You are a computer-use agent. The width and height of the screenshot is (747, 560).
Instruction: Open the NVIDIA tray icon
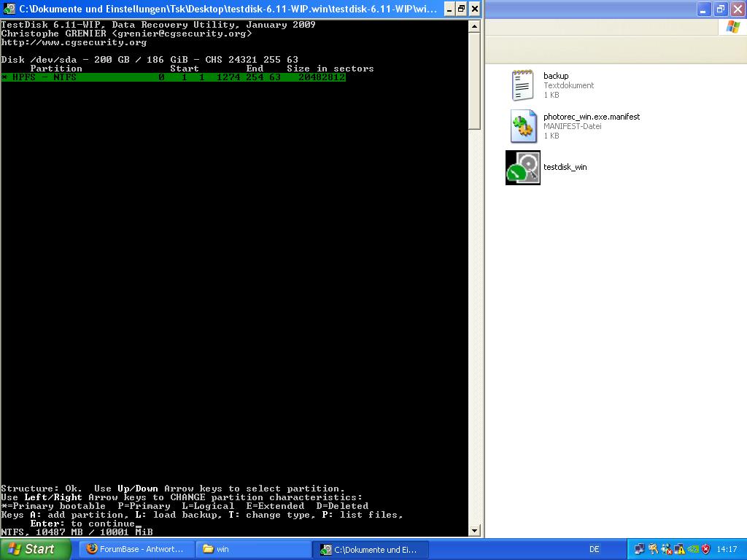tap(693, 549)
